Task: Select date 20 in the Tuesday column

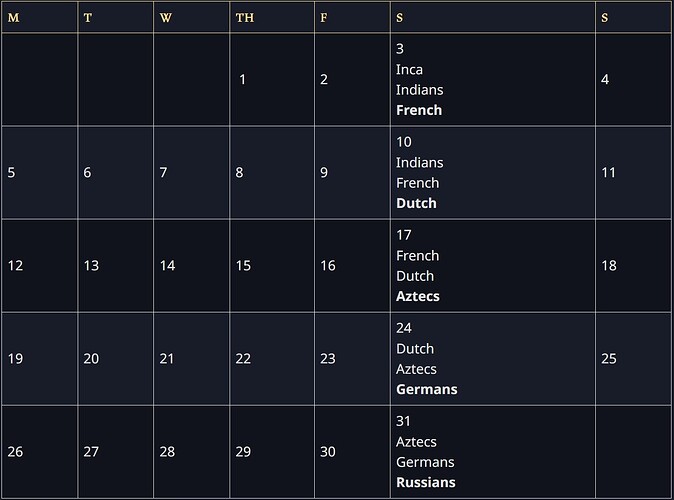Action: click(91, 359)
